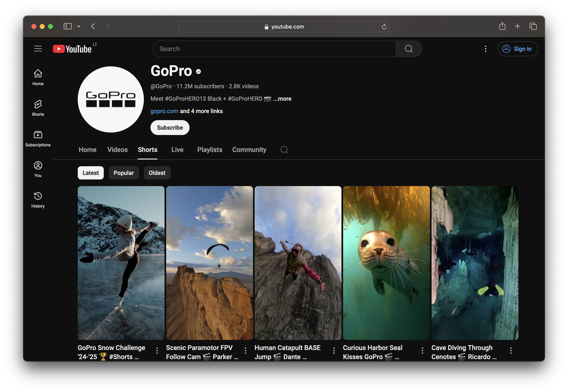This screenshot has height=392, width=568.
Task: Click the GoPro channel avatar
Action: tap(111, 99)
